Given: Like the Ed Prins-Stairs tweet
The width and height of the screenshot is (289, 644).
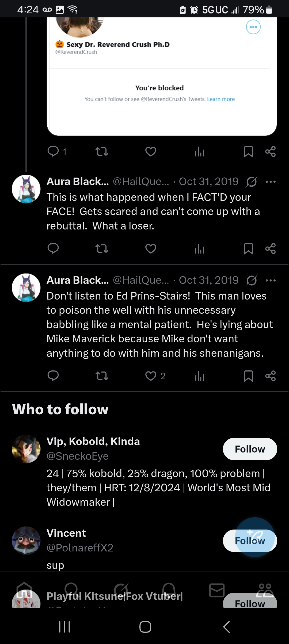Looking at the screenshot, I should [x=151, y=376].
